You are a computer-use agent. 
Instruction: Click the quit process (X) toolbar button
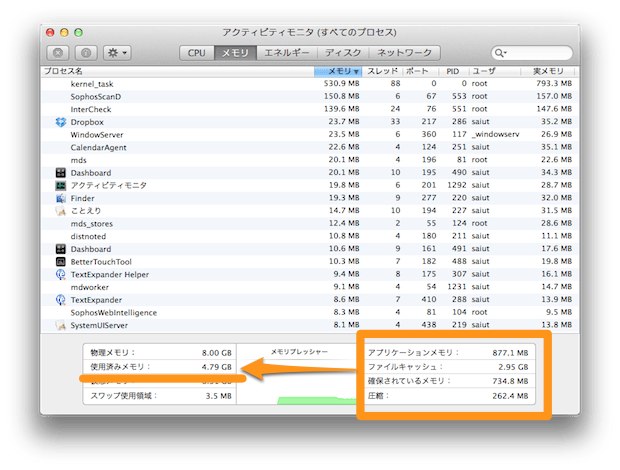point(58,53)
